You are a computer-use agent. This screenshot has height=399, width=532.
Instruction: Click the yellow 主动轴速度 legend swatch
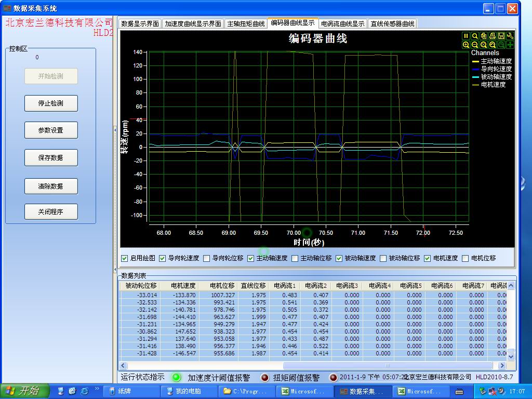(x=475, y=61)
